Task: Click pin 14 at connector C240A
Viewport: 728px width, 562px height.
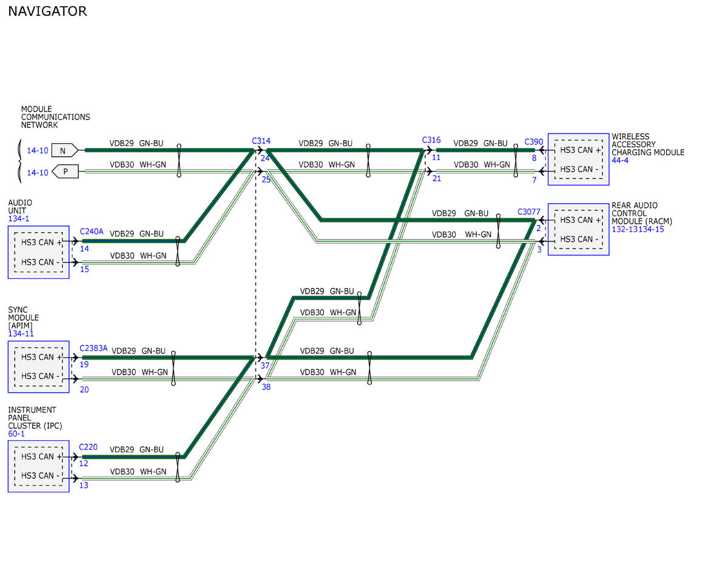Action: click(84, 249)
